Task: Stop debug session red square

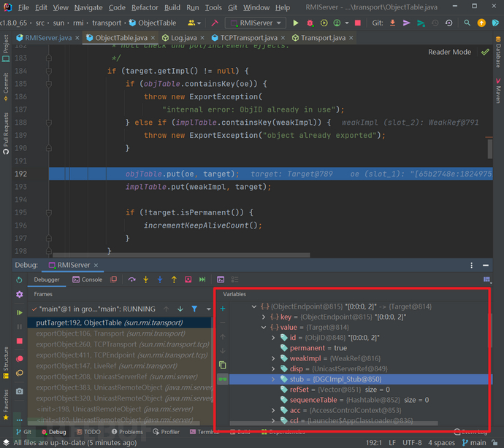Action: [19, 341]
